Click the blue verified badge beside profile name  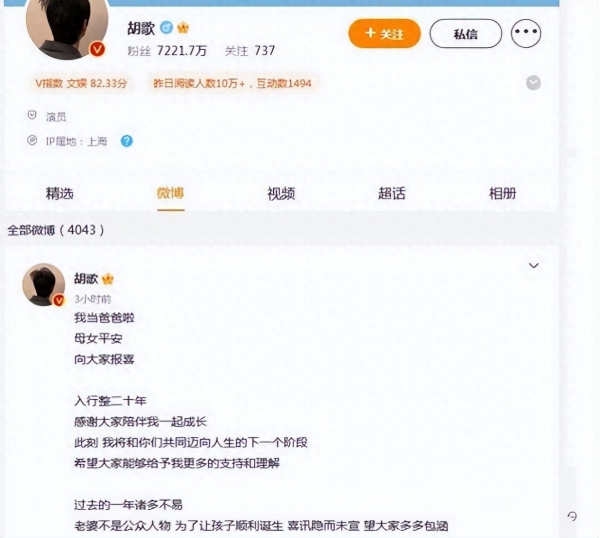[x=166, y=28]
